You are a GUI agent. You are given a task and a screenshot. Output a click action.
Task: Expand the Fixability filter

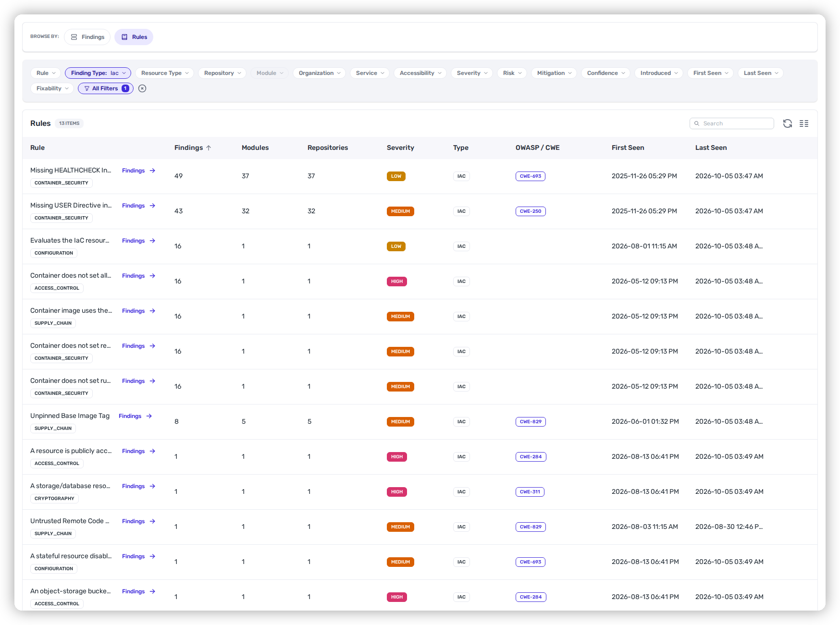52,88
